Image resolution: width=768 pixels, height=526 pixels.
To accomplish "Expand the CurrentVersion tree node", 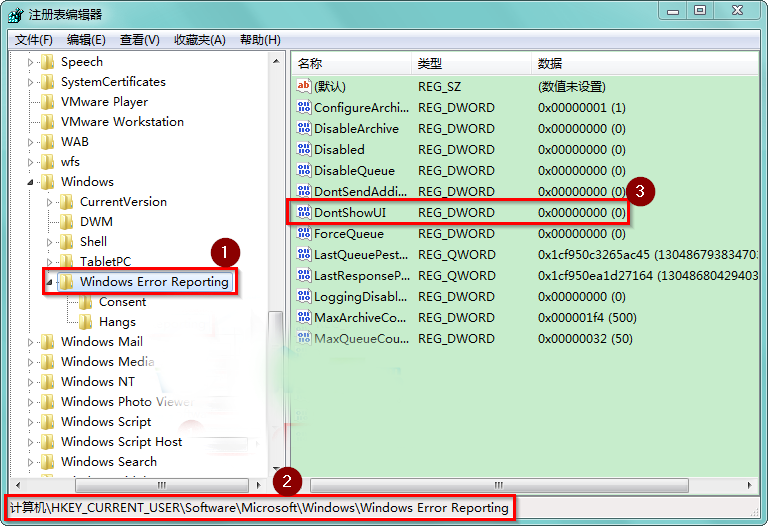I will coord(49,202).
